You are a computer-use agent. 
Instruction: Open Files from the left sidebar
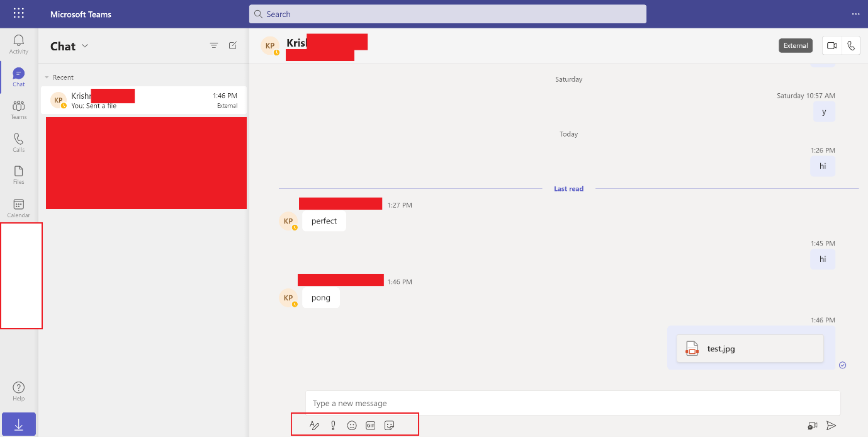pos(19,175)
